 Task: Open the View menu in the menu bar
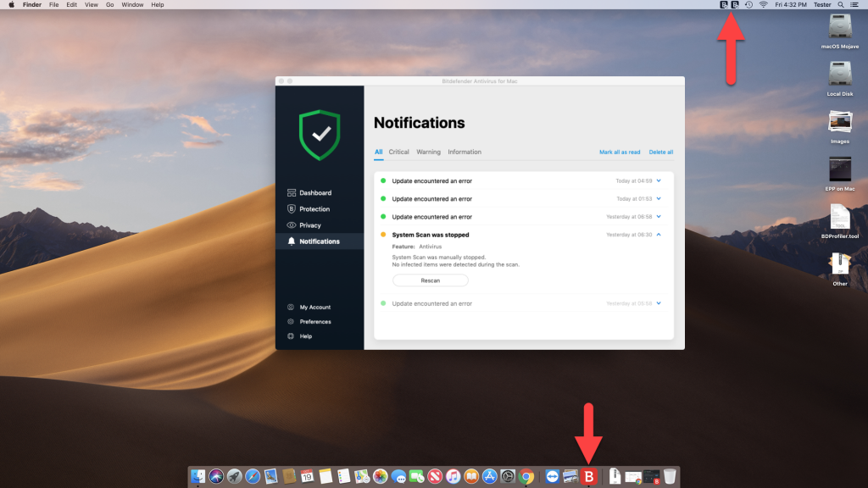(92, 4)
